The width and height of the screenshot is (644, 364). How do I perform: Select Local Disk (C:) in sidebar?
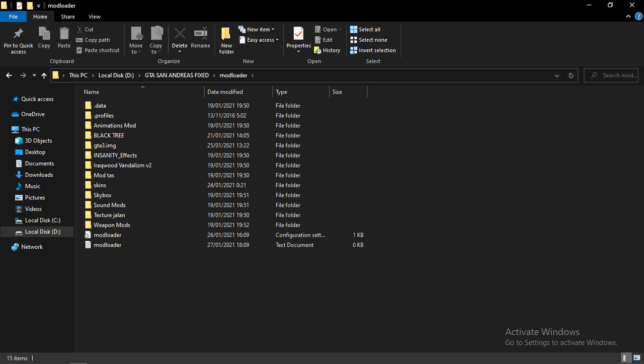(x=42, y=221)
